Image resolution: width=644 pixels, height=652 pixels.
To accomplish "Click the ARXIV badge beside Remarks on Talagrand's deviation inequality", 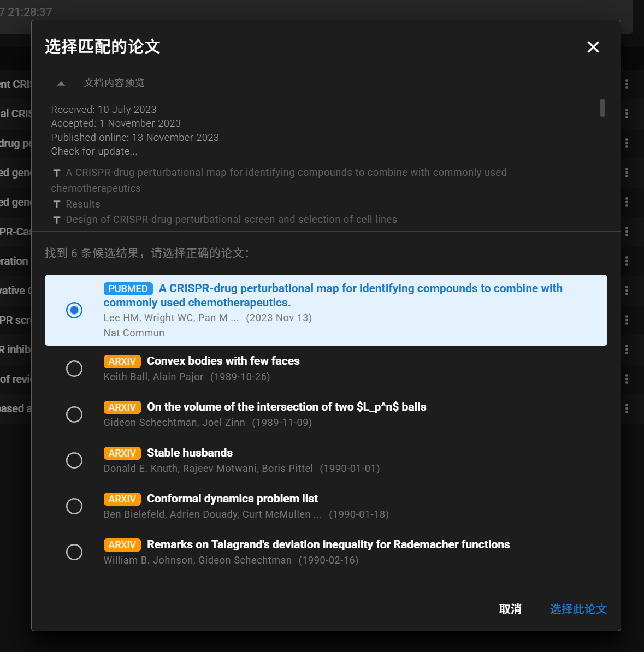I will coord(122,544).
